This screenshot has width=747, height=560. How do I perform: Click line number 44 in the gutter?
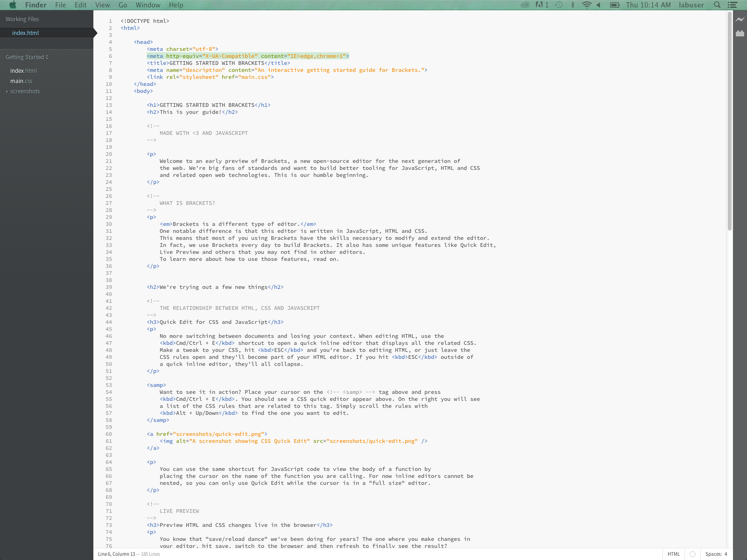pos(109,322)
